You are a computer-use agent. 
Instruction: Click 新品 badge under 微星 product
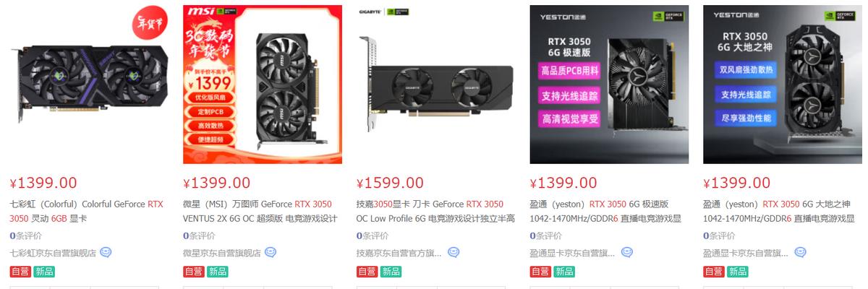pos(217,272)
